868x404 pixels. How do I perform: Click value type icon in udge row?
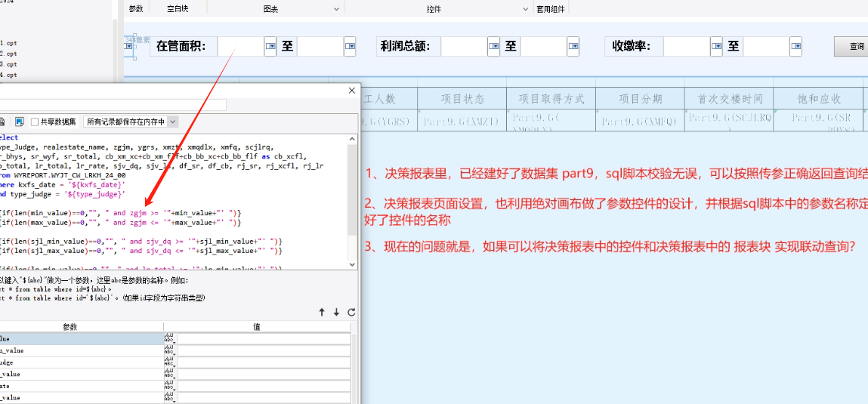(x=169, y=362)
